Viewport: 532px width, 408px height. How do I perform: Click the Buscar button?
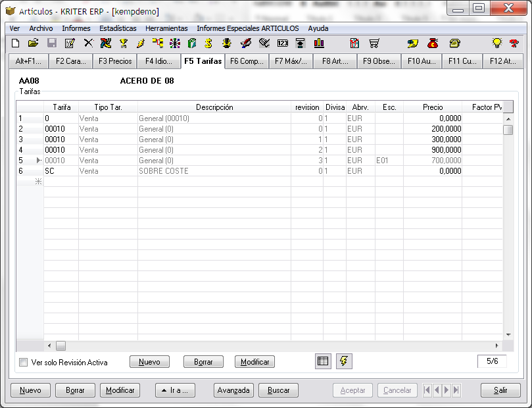click(x=279, y=390)
